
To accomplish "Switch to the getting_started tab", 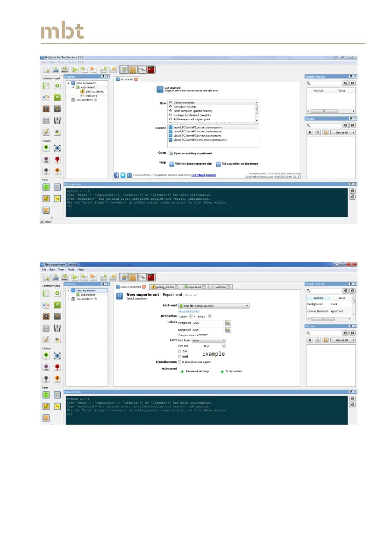I will coord(164,287).
